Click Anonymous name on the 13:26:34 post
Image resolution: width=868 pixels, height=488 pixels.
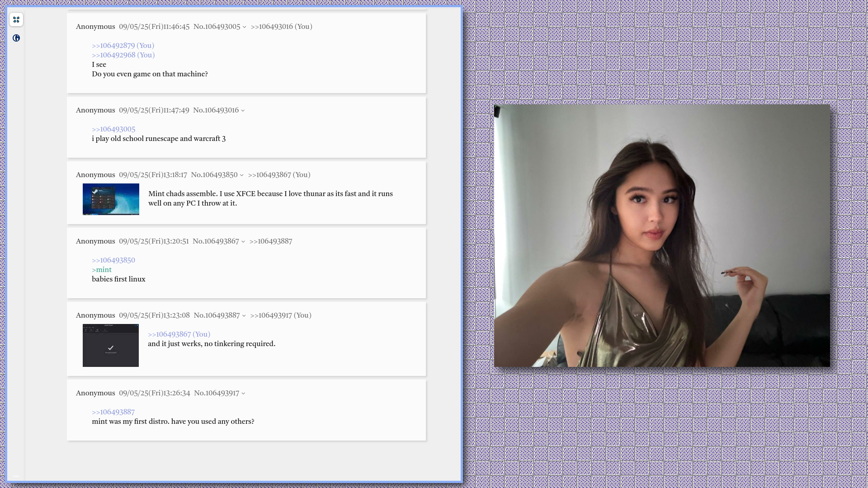pyautogui.click(x=95, y=393)
